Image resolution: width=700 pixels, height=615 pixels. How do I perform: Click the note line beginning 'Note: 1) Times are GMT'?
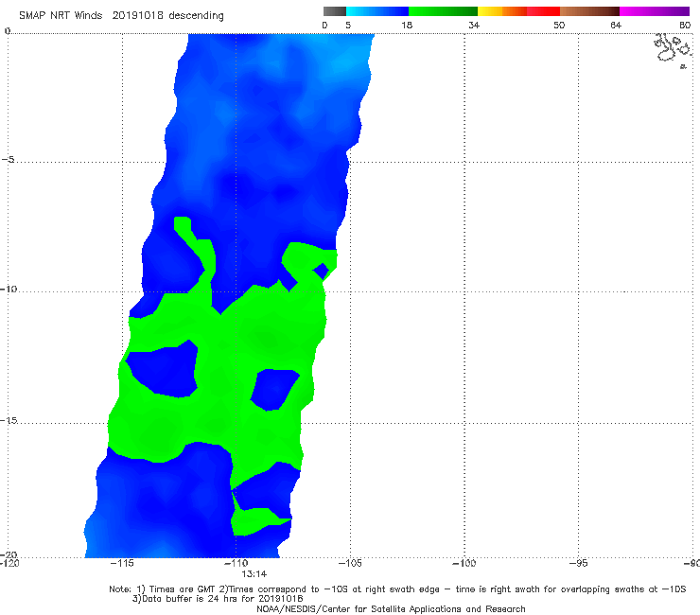point(397,589)
